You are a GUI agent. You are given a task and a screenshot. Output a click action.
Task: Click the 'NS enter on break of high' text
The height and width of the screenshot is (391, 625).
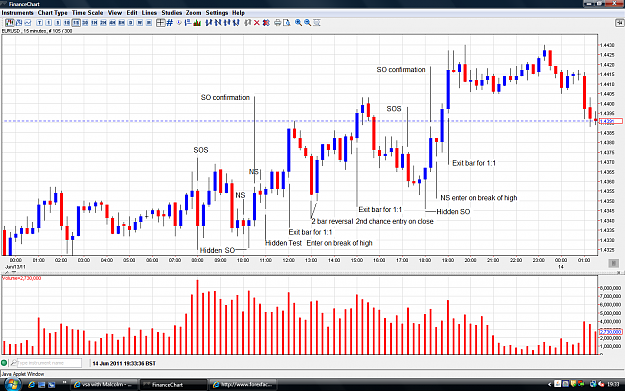478,198
